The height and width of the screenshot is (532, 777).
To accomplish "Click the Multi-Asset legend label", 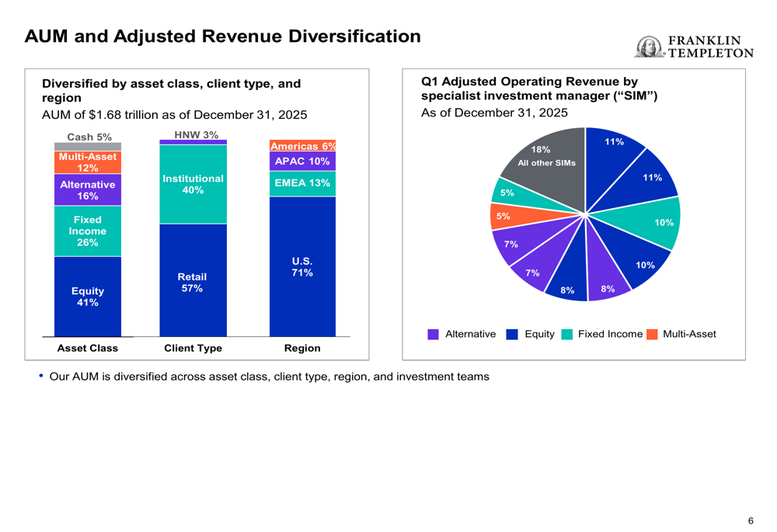I will (689, 335).
